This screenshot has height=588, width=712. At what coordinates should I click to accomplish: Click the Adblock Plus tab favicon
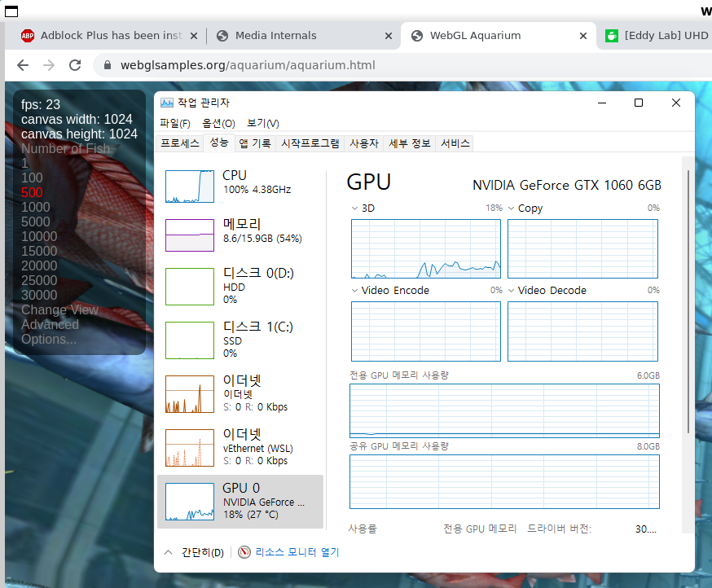(x=28, y=35)
